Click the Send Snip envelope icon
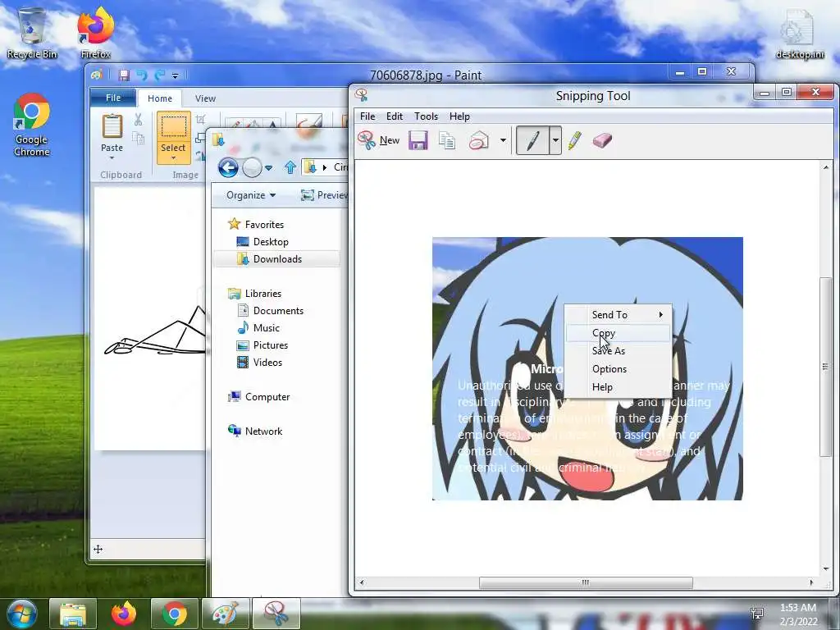The width and height of the screenshot is (840, 630). (478, 140)
